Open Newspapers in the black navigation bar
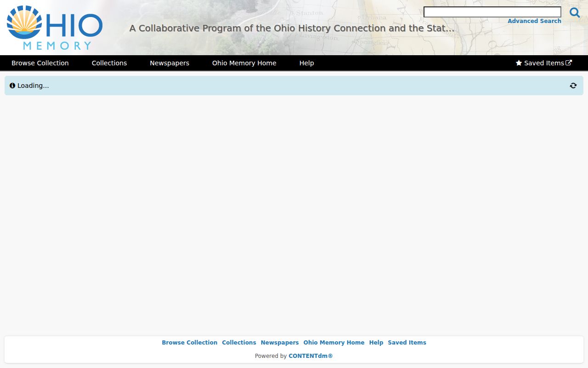 click(x=170, y=63)
